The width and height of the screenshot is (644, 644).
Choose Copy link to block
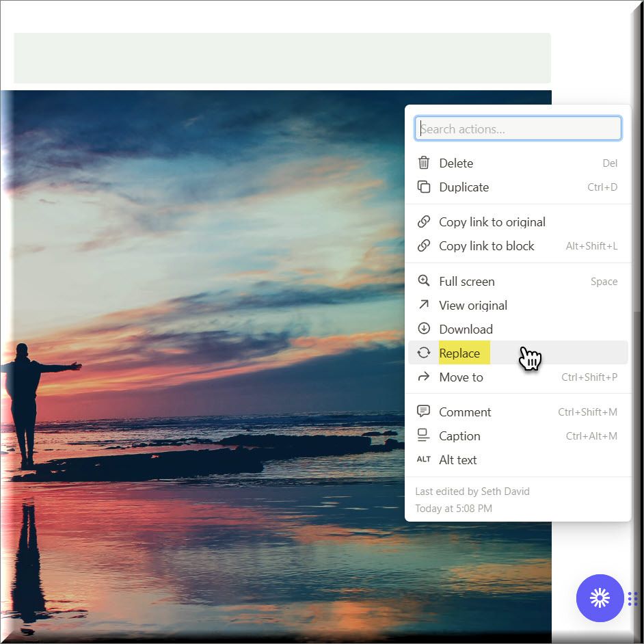518,245
